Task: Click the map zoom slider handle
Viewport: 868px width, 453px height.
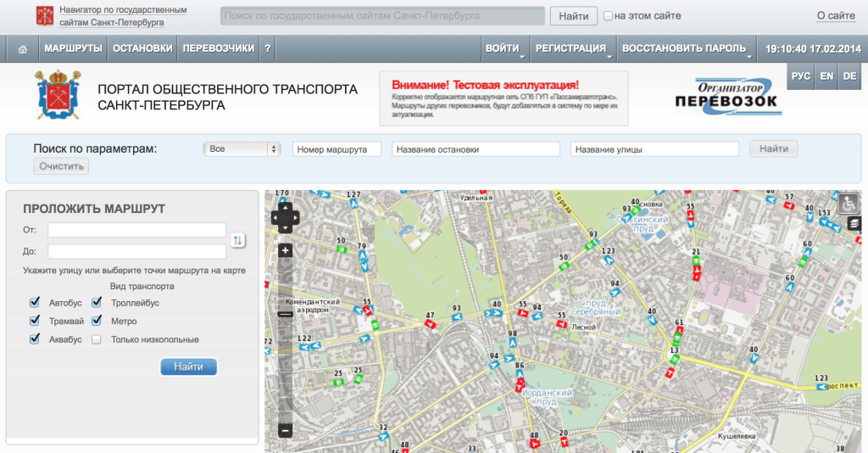Action: tap(286, 314)
